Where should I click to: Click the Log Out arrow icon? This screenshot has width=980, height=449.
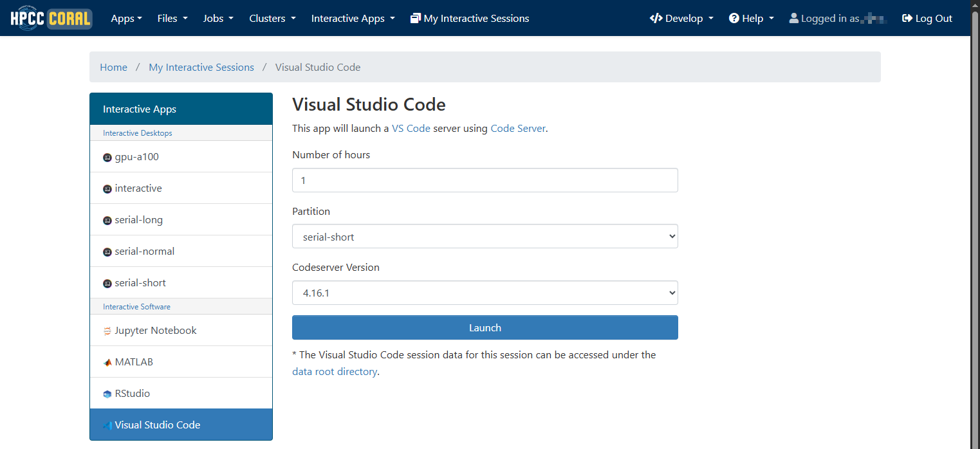pos(907,18)
